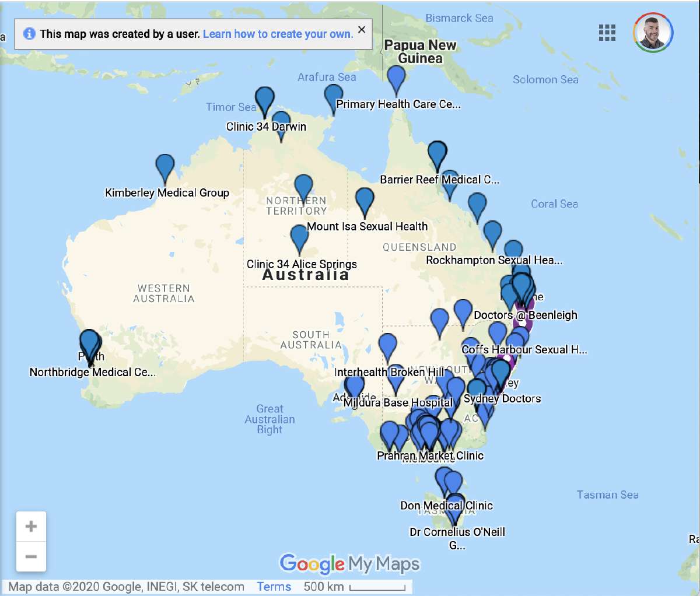
Task: Select the Mount Isa Sexual Health marker
Action: (x=365, y=201)
